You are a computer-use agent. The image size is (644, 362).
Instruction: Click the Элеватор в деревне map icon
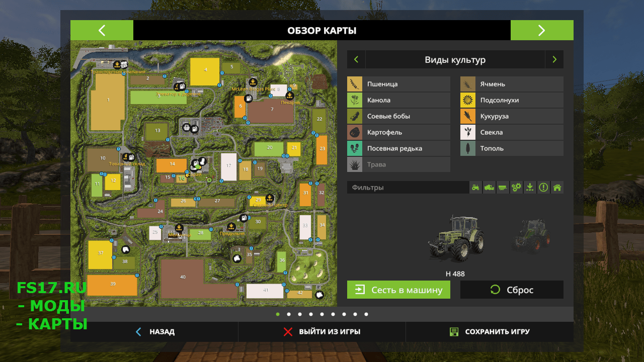(x=178, y=86)
